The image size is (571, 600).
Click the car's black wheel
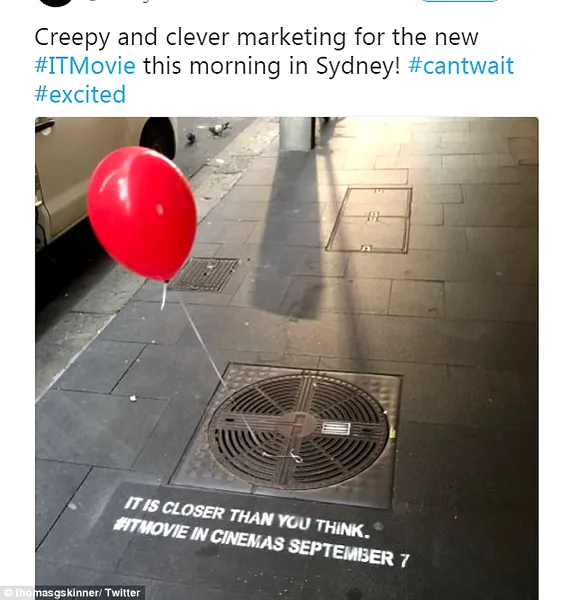click(159, 137)
